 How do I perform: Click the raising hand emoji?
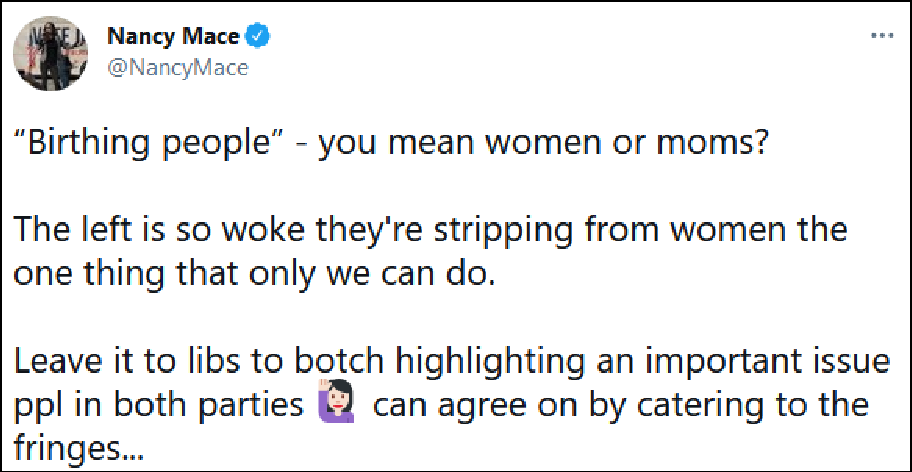tap(358, 407)
